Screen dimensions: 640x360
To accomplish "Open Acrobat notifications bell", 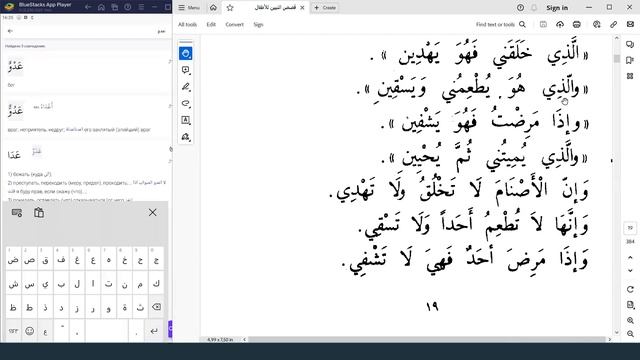I will tap(534, 8).
